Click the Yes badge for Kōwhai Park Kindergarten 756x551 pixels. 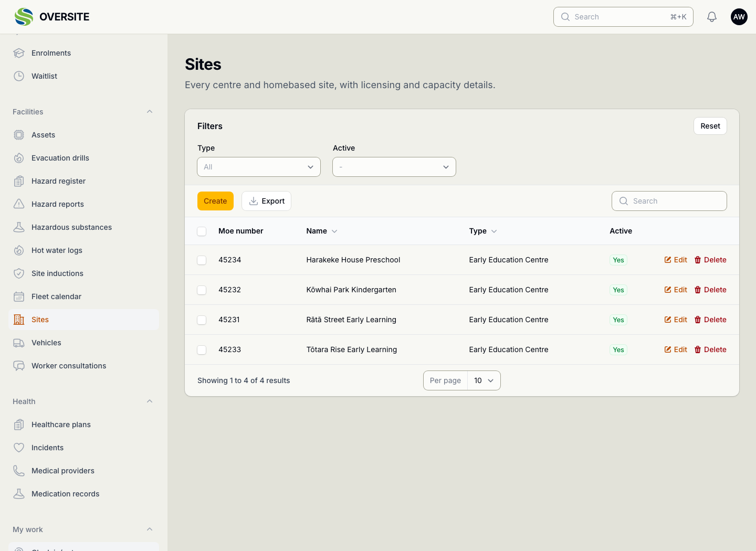click(618, 290)
